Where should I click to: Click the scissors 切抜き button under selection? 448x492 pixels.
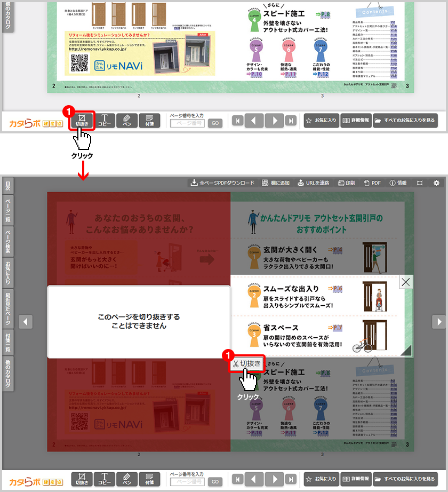[x=247, y=364]
